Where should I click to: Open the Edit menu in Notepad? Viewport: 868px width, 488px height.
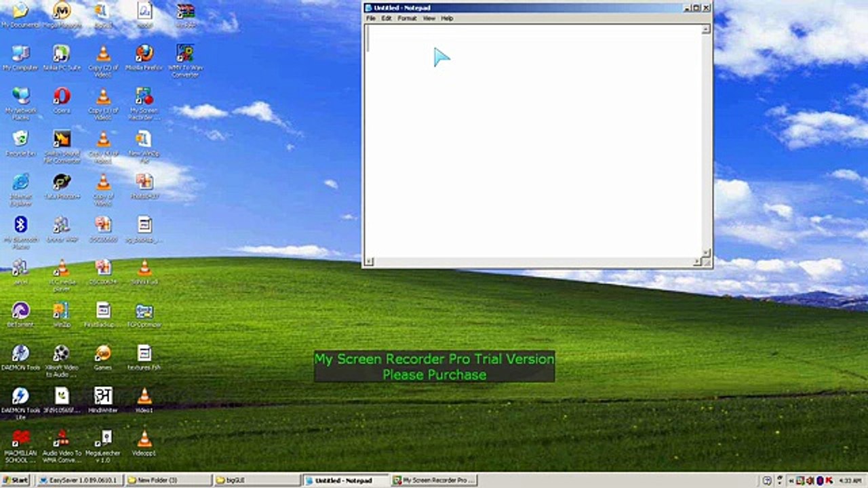(x=387, y=18)
